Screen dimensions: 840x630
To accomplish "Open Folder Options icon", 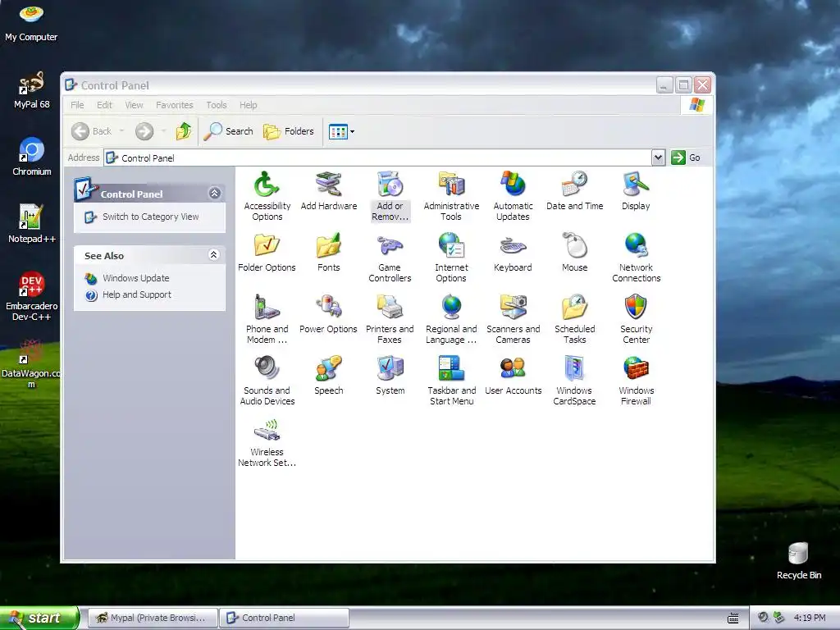I will tap(267, 253).
